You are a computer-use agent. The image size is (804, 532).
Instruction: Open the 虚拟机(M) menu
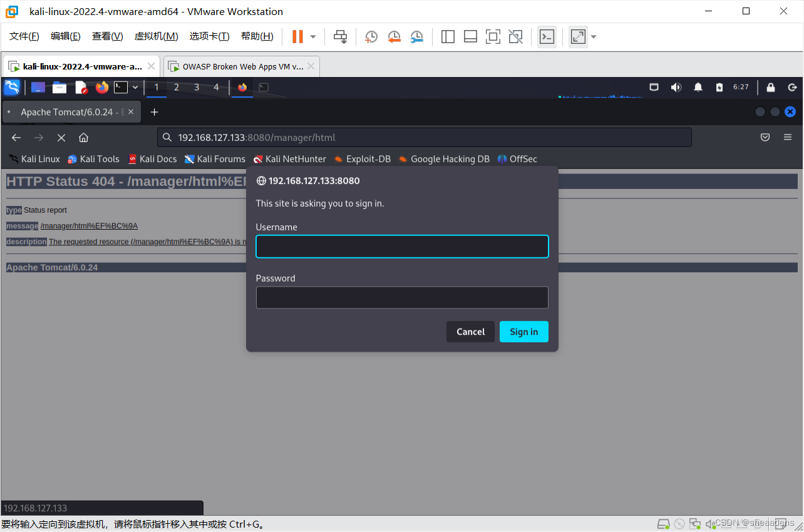156,36
